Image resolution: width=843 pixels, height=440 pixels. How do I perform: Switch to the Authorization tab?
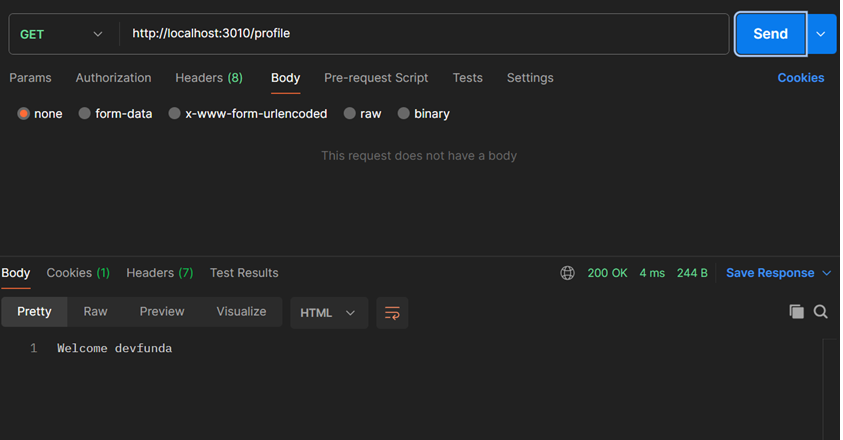pyautogui.click(x=113, y=78)
